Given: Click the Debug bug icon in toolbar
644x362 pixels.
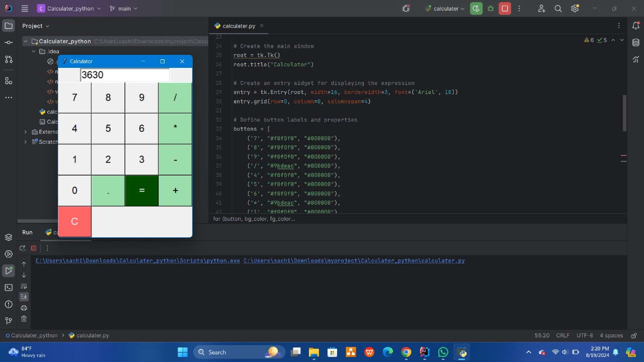Looking at the screenshot, I should (x=491, y=9).
